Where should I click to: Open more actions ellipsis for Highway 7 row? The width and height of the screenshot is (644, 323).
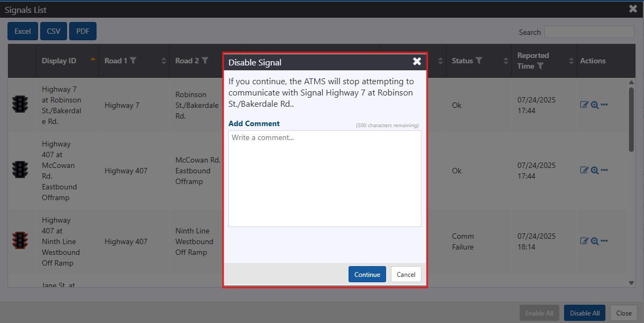604,105
